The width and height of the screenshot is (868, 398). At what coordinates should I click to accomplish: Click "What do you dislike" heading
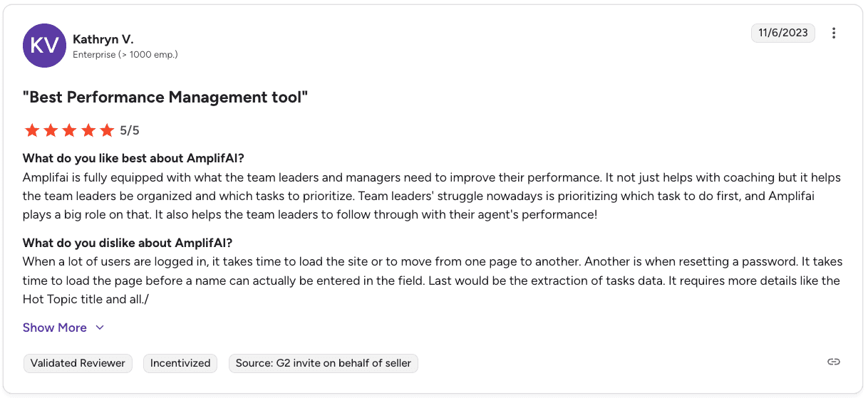tap(128, 243)
